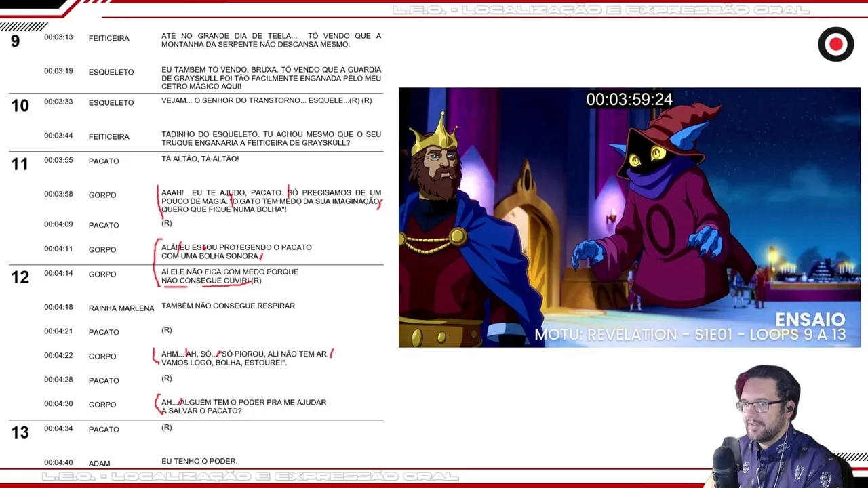Click character name GORPO at 00:04:22
Screen dimensions: 868x488
102,357
